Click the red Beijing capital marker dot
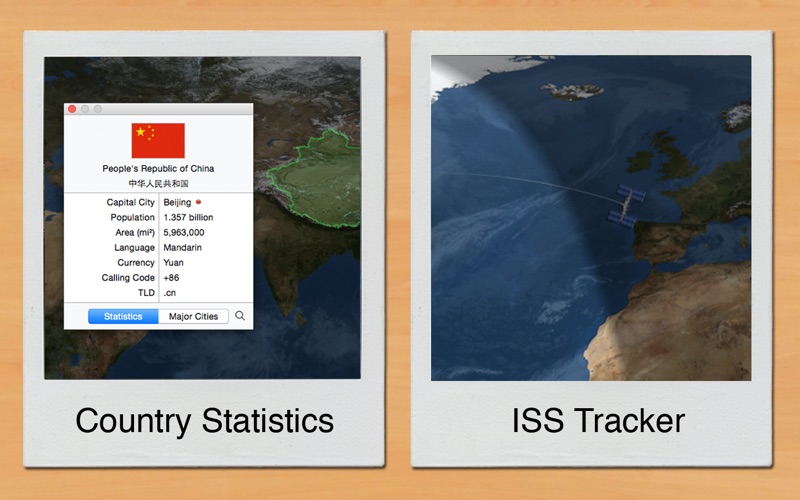 click(198, 202)
